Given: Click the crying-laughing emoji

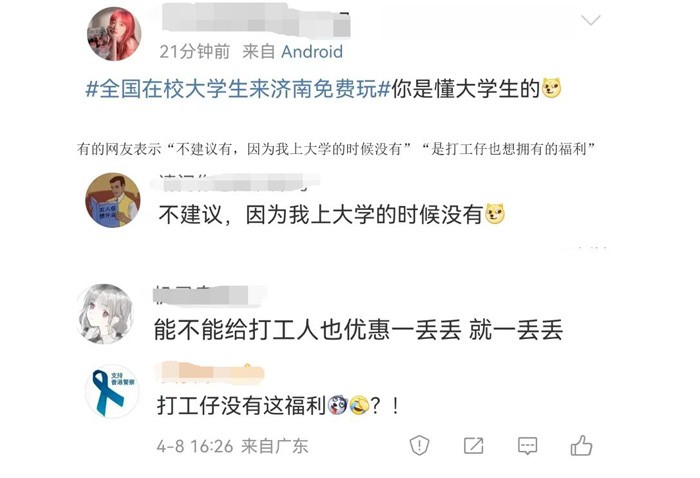Looking at the screenshot, I should tap(359, 405).
